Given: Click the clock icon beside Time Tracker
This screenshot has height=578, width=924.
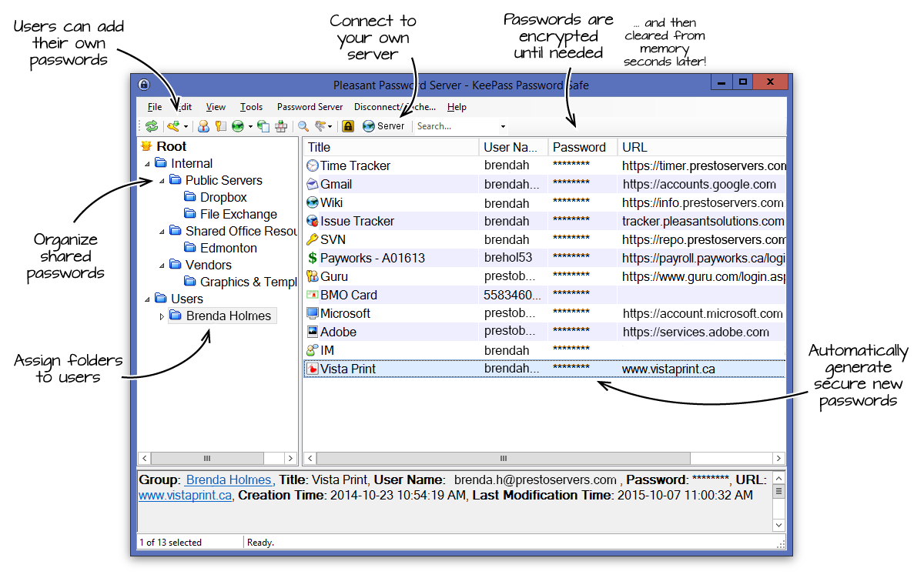Looking at the screenshot, I should (x=312, y=165).
